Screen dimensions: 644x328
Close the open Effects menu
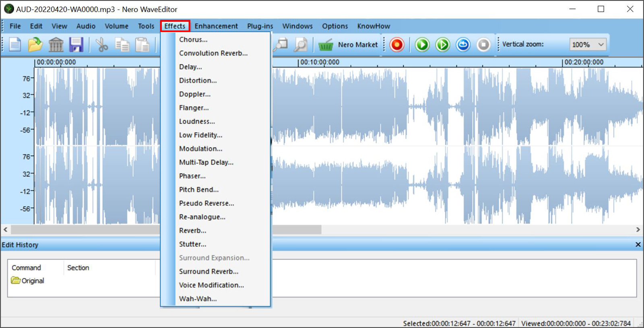click(175, 26)
